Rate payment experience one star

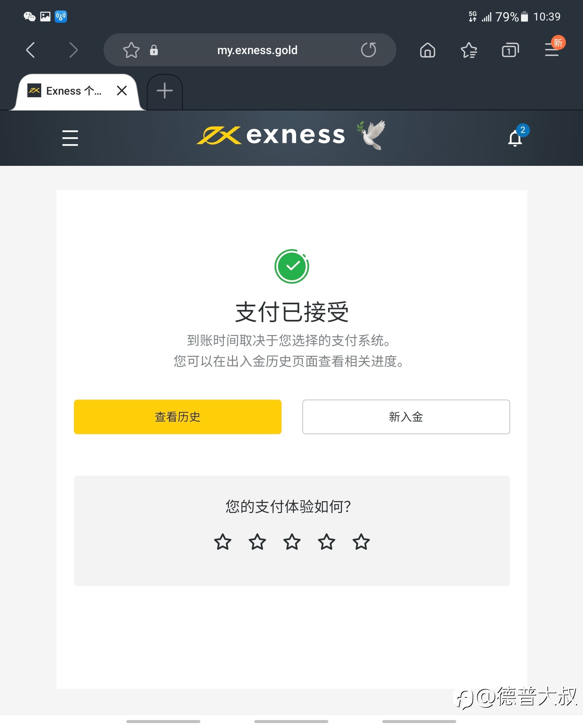click(223, 542)
